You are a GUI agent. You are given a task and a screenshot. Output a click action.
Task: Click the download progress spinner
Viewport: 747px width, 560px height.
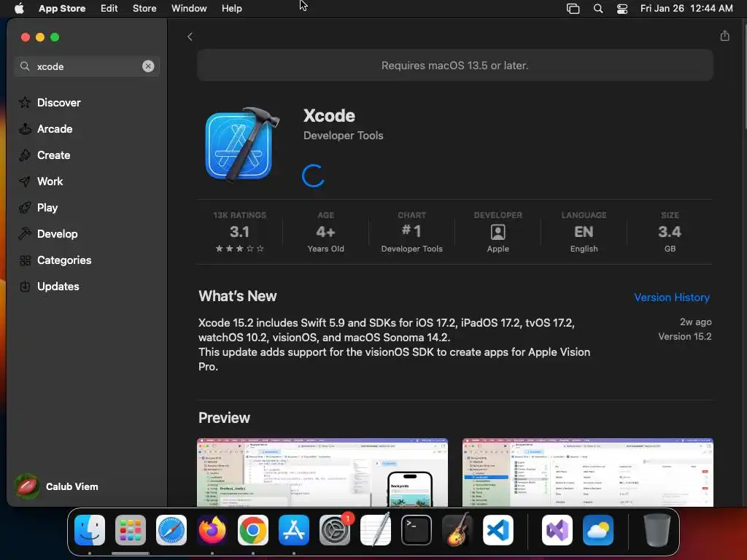[313, 176]
